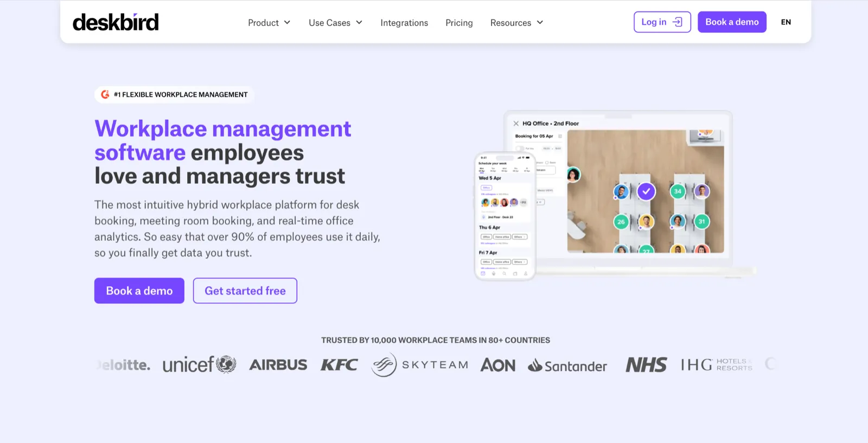The width and height of the screenshot is (868, 443).
Task: Click the #1 Flexible Workplace Management badge text
Action: (x=181, y=94)
